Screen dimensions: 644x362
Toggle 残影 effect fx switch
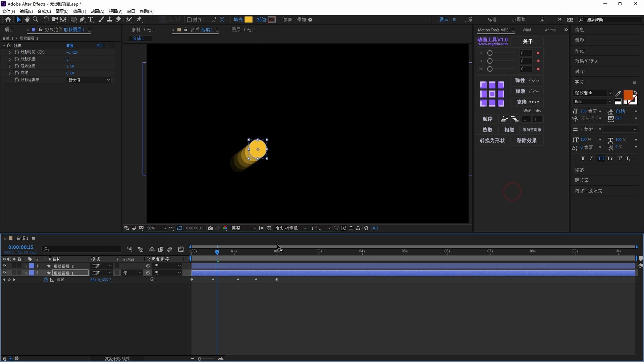(9, 46)
